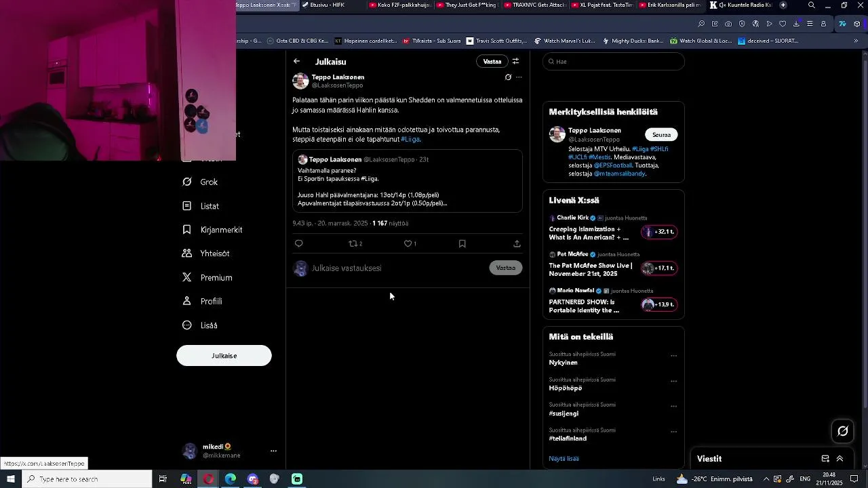The image size is (868, 488).
Task: Open Kirjanmerkit in the sidebar
Action: pyautogui.click(x=212, y=230)
